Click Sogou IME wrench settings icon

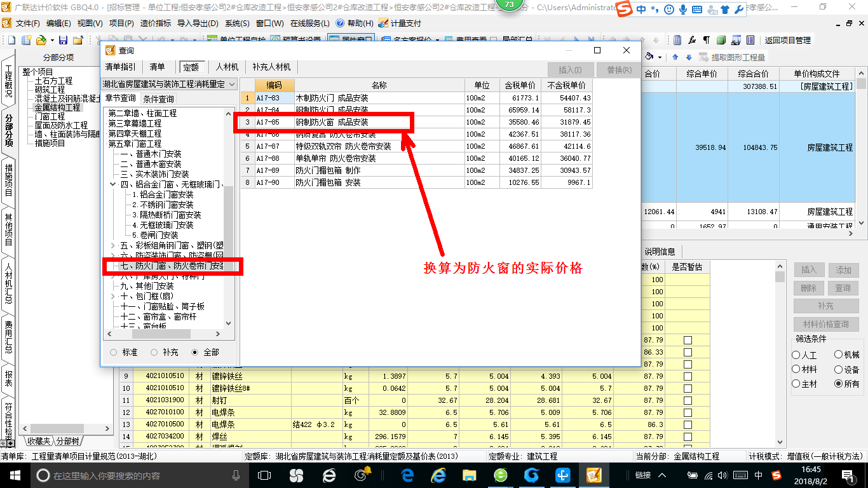[738, 10]
